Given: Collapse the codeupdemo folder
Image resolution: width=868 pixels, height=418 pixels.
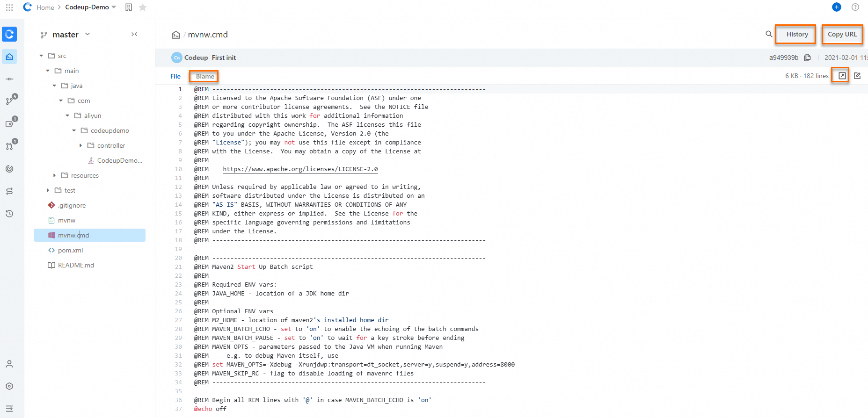Looking at the screenshot, I should tap(74, 130).
